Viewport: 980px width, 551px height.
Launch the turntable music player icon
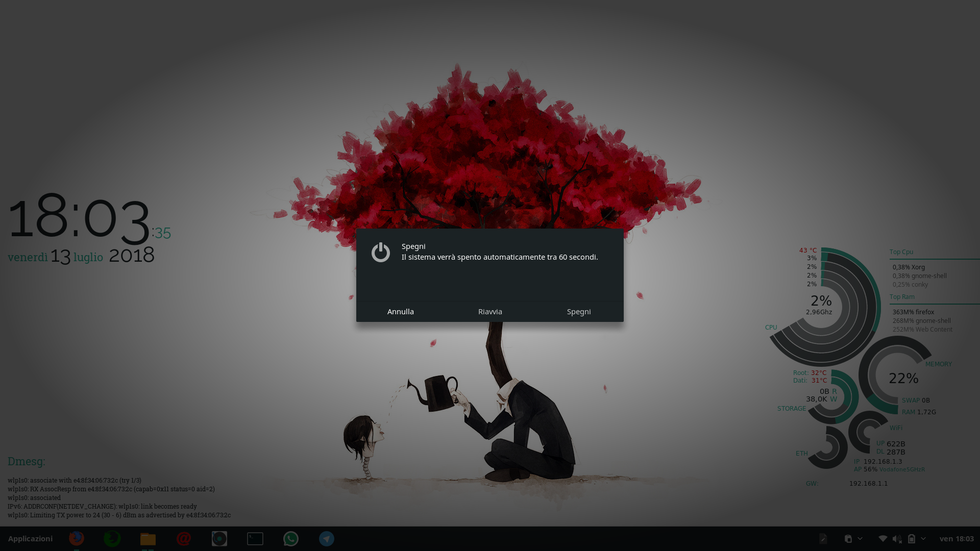[219, 538]
